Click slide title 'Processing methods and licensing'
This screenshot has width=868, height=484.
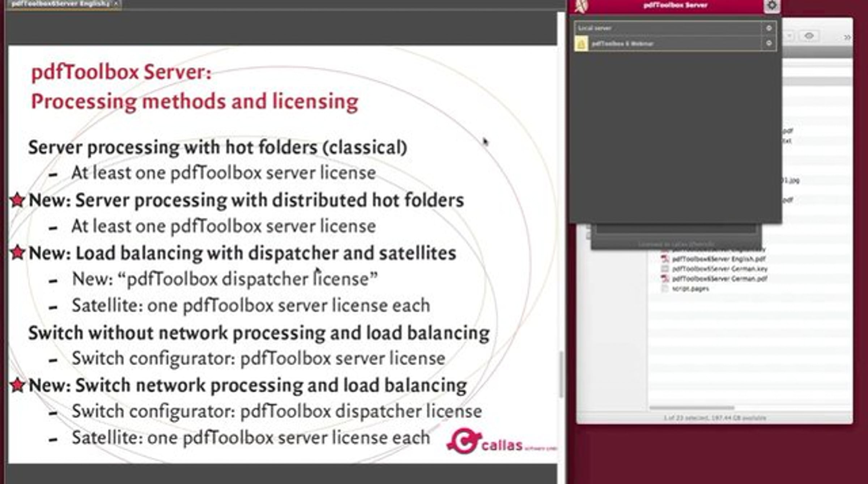point(195,102)
